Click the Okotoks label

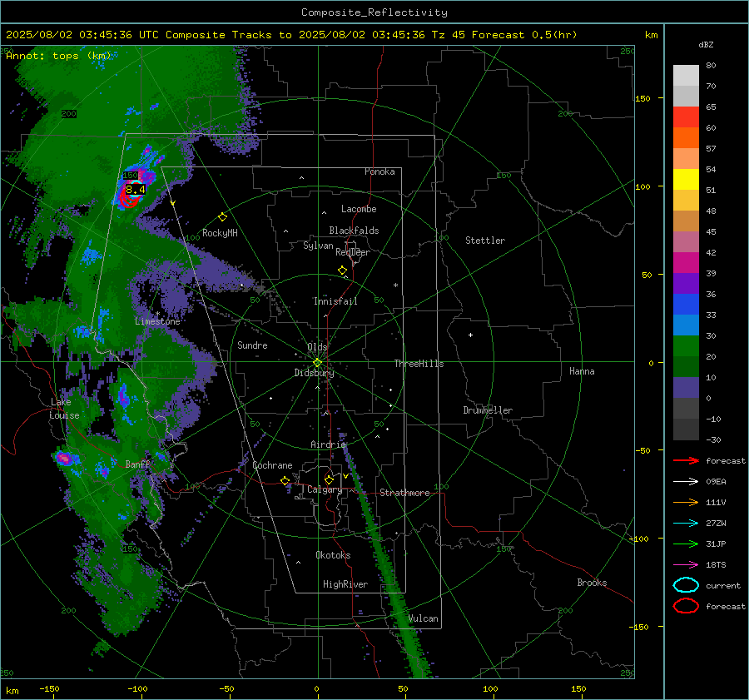coord(333,555)
